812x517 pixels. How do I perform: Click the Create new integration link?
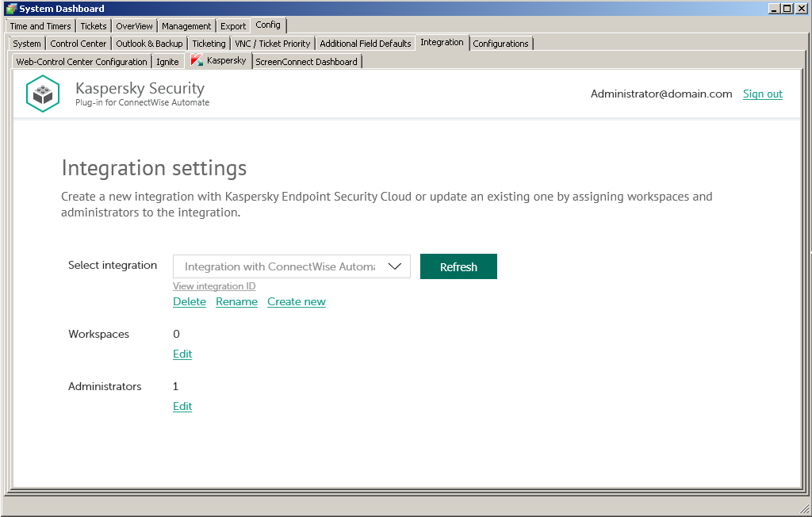coord(297,301)
